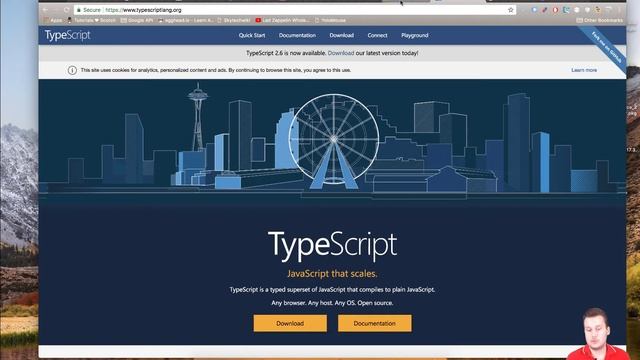The width and height of the screenshot is (640, 360).
Task: Click the large TypeScript hero heading
Action: [x=332, y=246]
